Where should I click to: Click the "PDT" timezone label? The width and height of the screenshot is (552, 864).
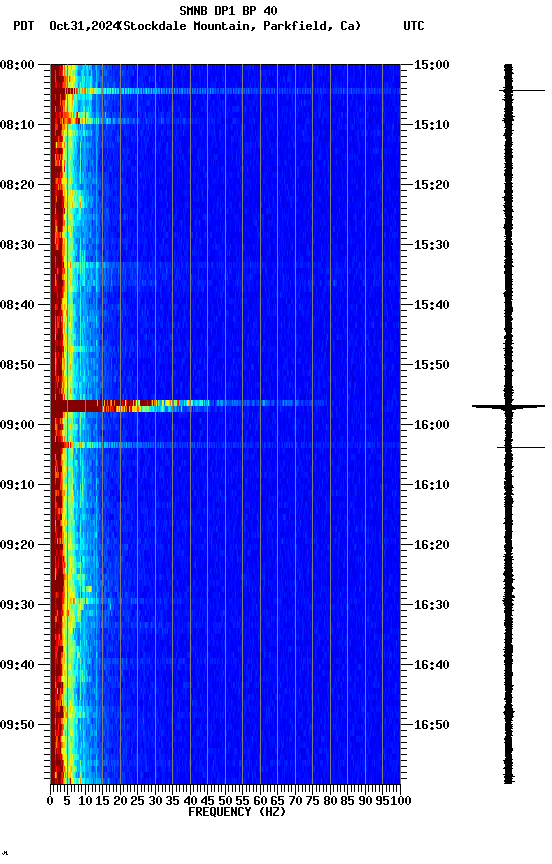coord(24,26)
